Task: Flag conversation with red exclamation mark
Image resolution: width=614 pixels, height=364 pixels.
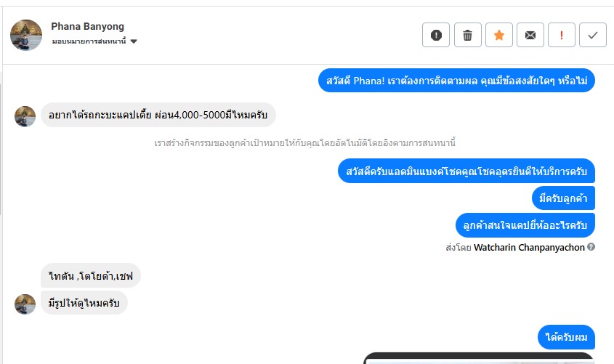Action: (x=562, y=35)
